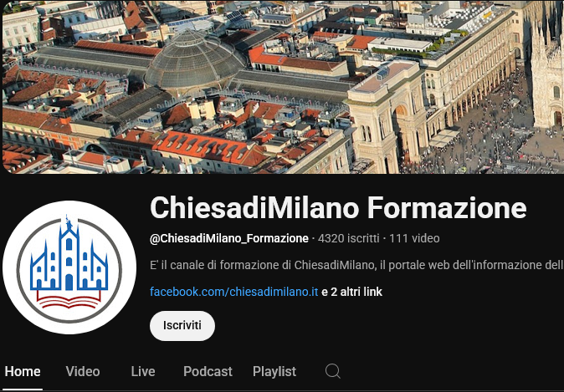Expand the channel description text
This screenshot has width=564, height=392.
click(x=356, y=265)
